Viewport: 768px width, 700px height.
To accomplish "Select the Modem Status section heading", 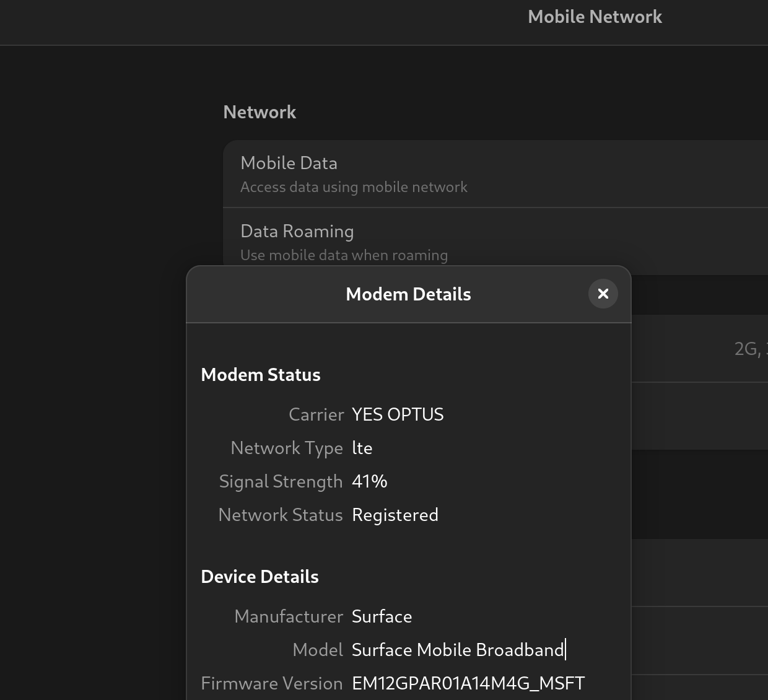I will pyautogui.click(x=260, y=374).
